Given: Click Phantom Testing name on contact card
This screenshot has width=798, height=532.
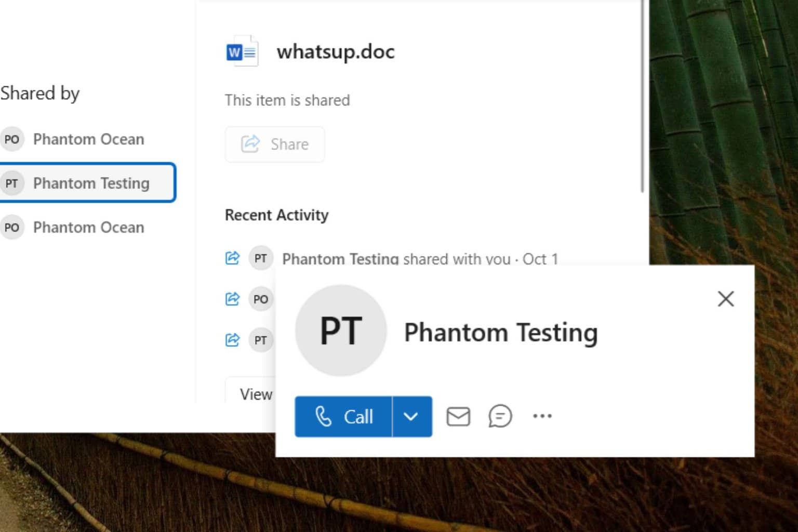Looking at the screenshot, I should coord(501,332).
